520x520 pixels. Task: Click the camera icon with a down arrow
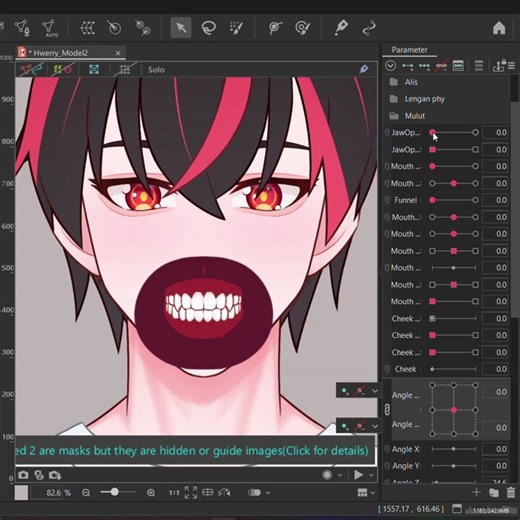[x=55, y=475]
